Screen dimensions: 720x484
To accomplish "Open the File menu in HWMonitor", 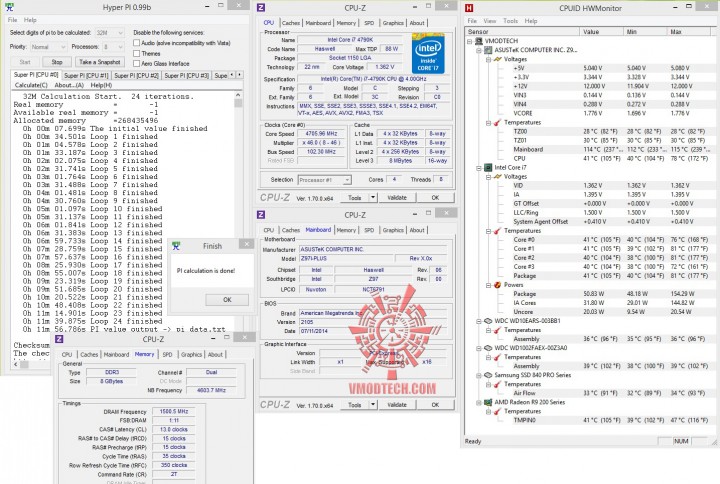I will [x=472, y=21].
